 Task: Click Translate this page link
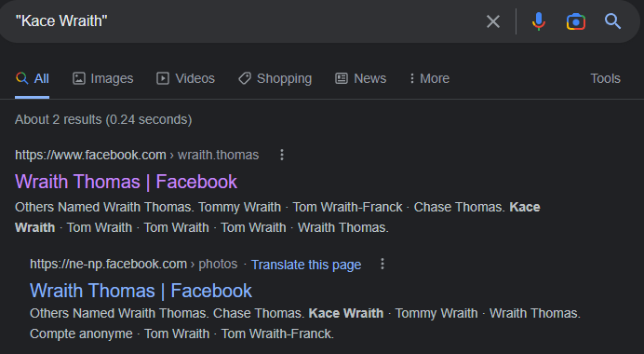[x=306, y=265]
